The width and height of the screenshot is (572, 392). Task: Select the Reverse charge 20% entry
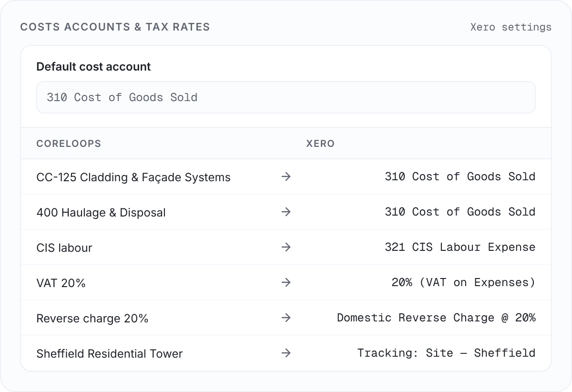click(92, 319)
